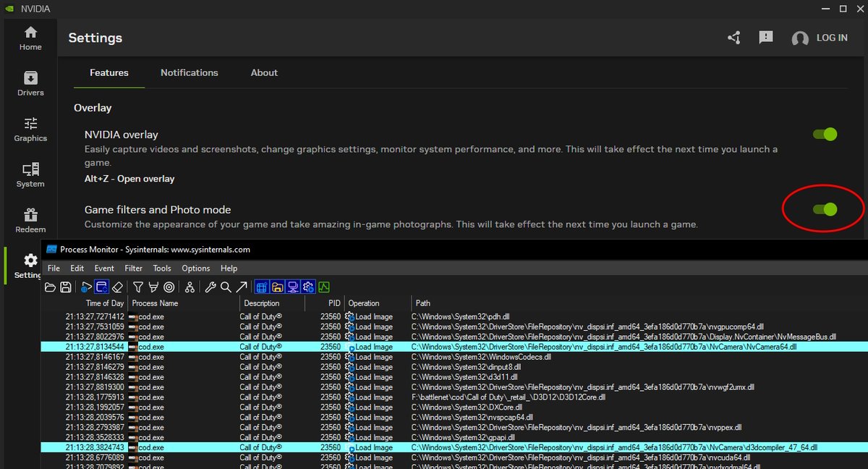
Task: Switch to the Notifications tab
Action: pos(190,72)
